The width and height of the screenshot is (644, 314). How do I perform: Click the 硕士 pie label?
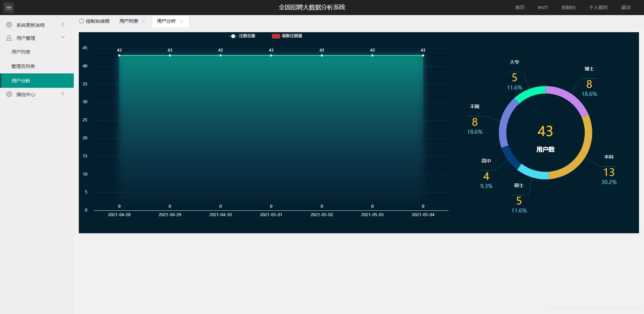[x=519, y=185]
